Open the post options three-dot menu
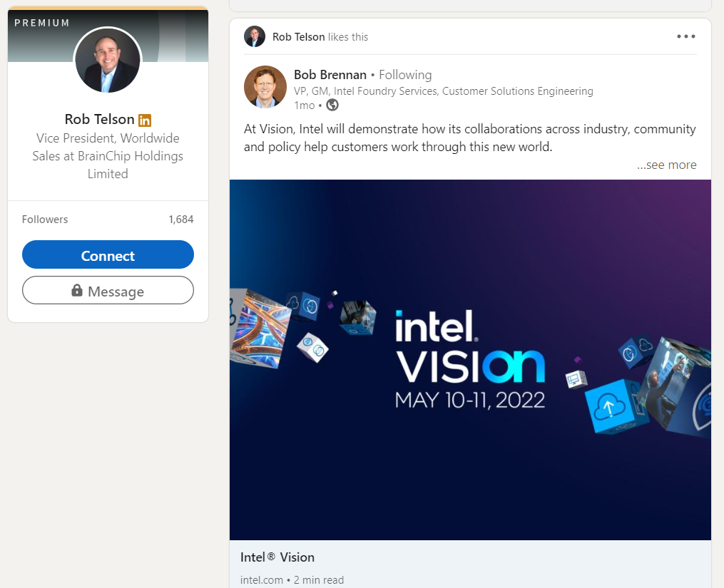The height and width of the screenshot is (588, 724). 685,36
